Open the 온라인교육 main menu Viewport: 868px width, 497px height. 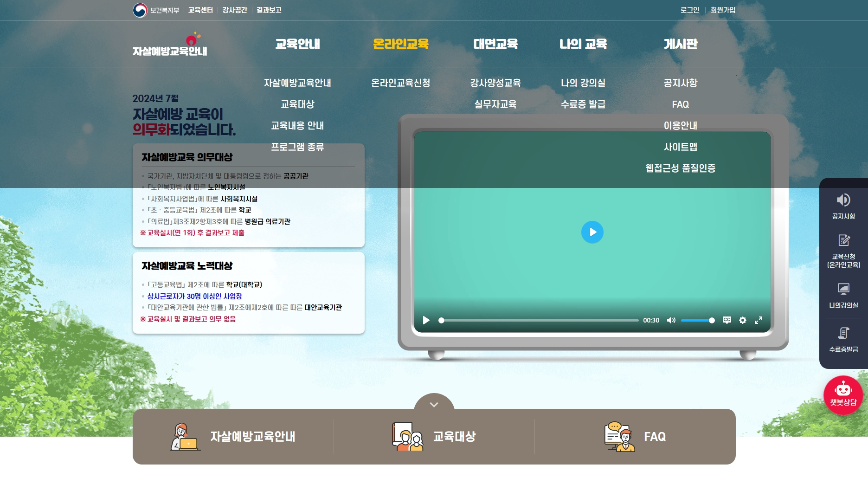[401, 44]
